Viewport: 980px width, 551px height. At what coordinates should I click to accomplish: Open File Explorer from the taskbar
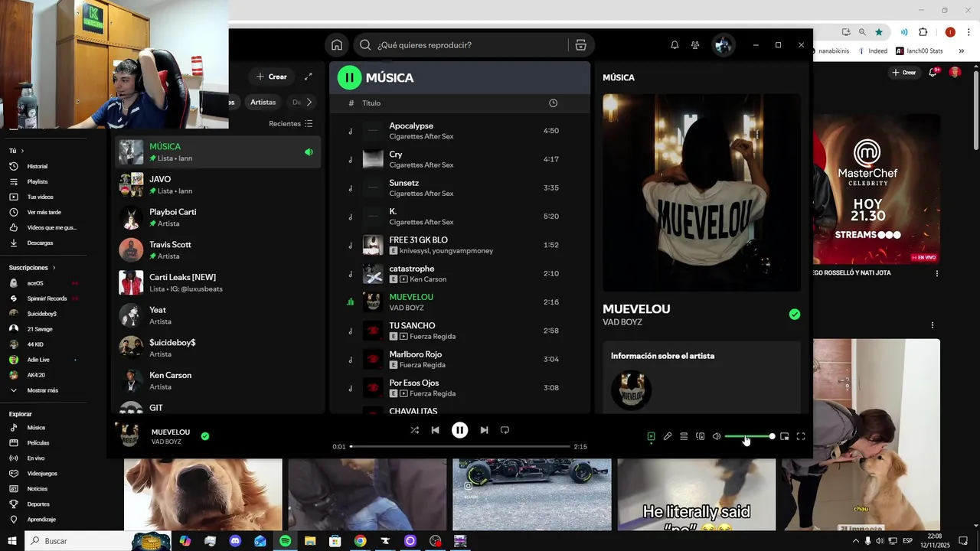(x=310, y=541)
